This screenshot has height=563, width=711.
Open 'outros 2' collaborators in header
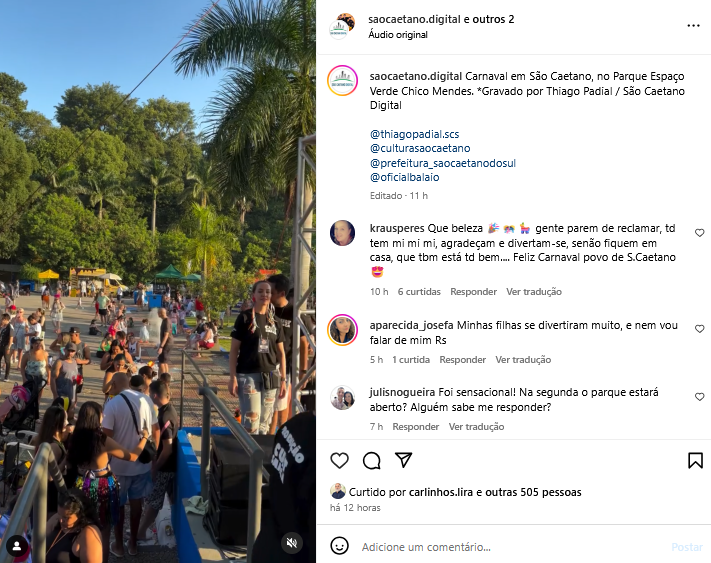pos(493,19)
